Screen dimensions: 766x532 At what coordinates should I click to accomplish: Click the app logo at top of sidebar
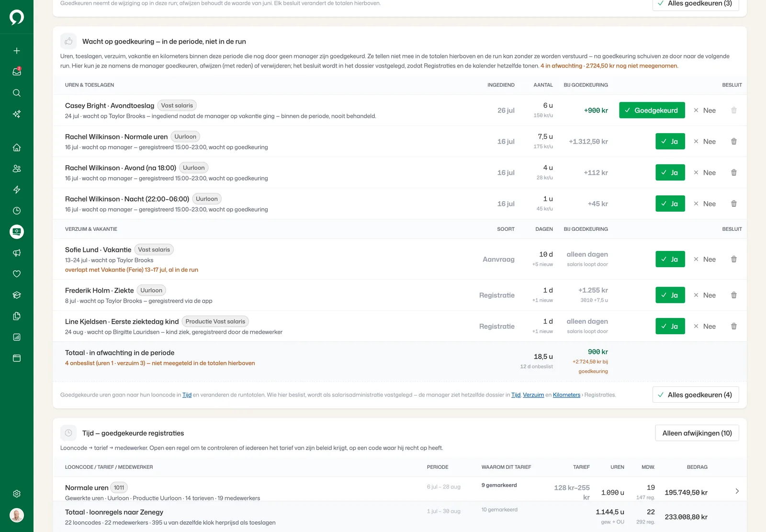(x=17, y=17)
